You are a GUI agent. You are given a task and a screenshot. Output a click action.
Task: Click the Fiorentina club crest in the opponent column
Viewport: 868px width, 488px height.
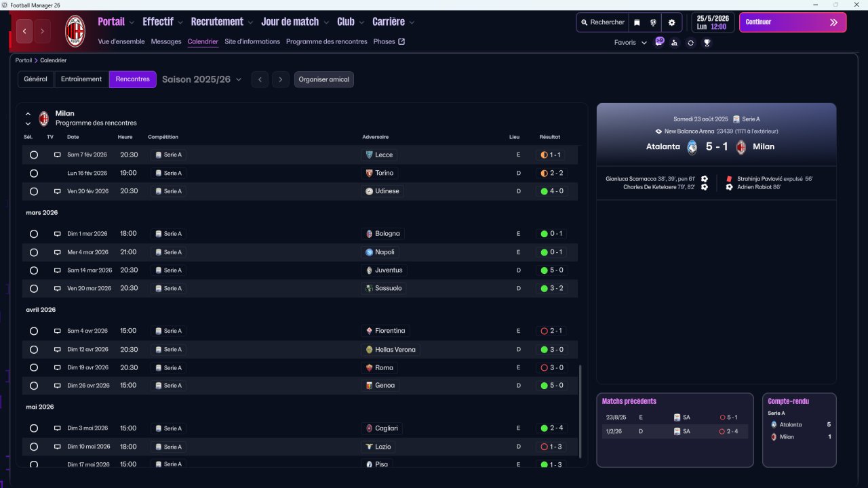tap(370, 331)
